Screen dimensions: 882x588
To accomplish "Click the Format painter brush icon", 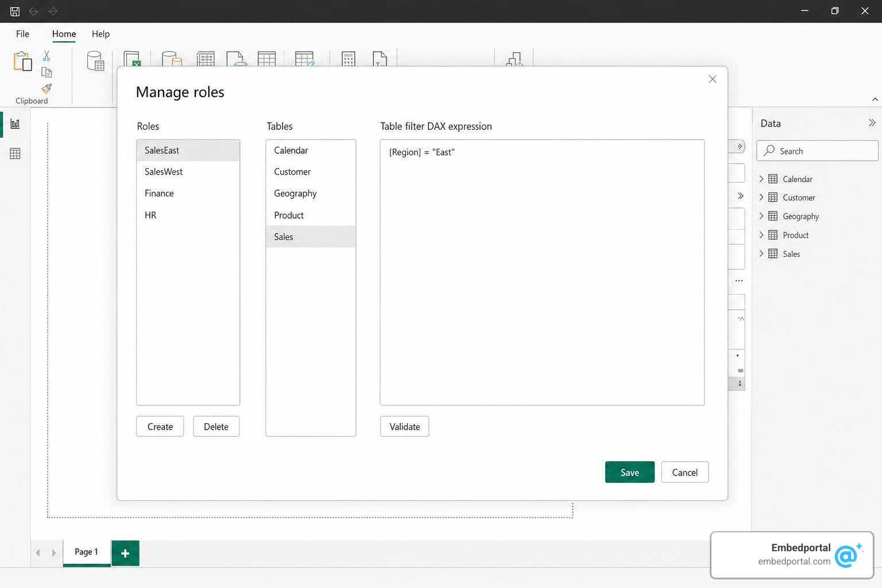I will point(47,88).
